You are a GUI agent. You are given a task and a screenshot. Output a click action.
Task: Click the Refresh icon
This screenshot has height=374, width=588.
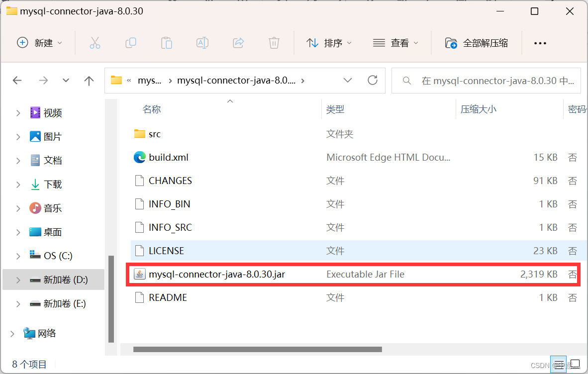click(x=373, y=80)
